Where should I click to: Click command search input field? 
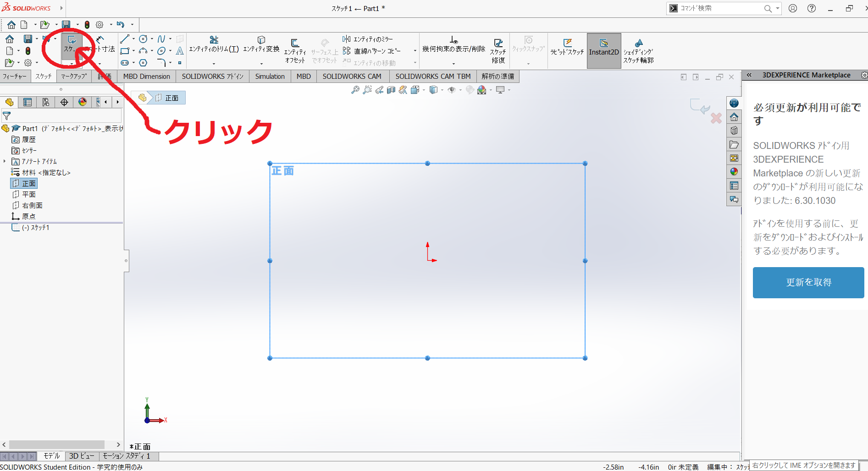(x=721, y=8)
